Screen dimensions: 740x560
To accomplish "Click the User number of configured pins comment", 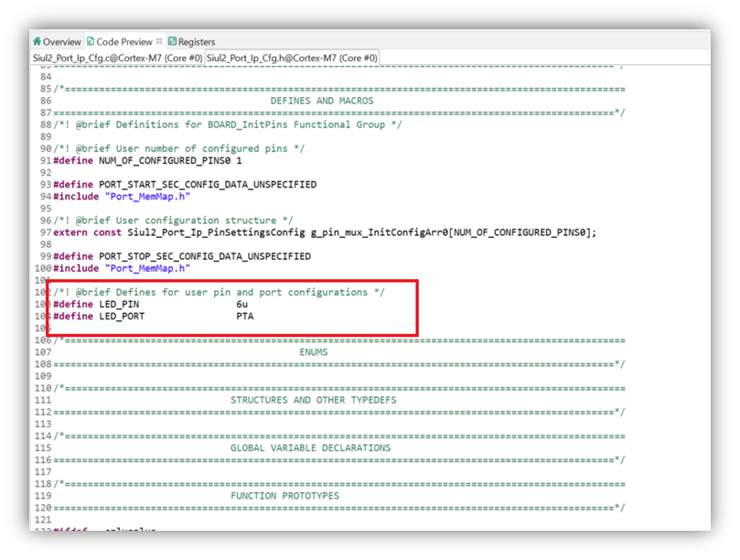I will 179,149.
